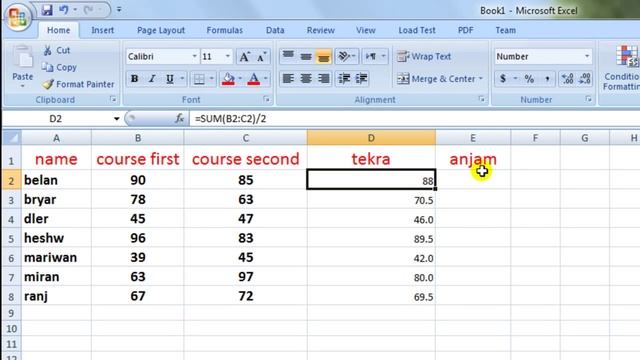This screenshot has width=640, height=360.
Task: Cut the selected cell
Action: (x=57, y=50)
